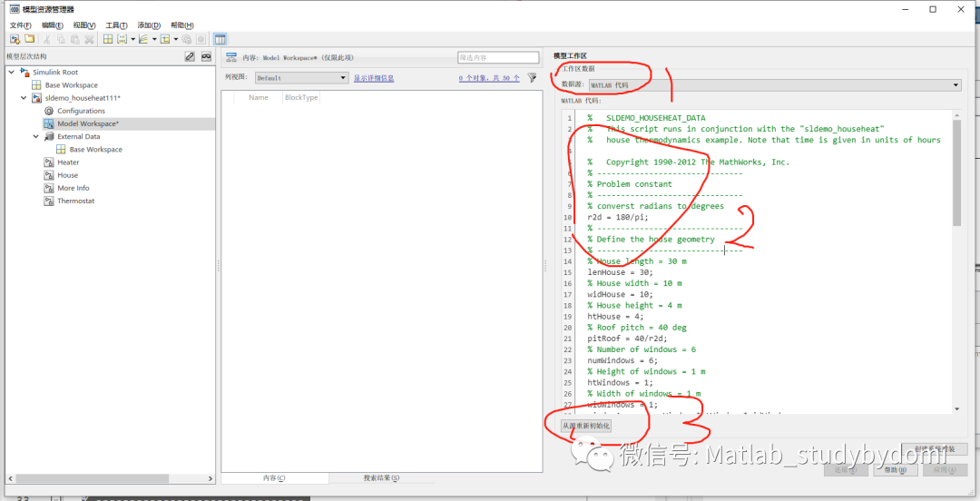The width and height of the screenshot is (980, 501).
Task: Select the House subsystem tree item
Action: [x=67, y=175]
